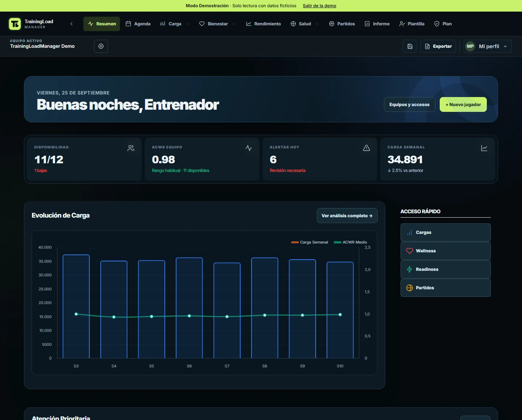Screen dimensions: 522x420
Task: Expand the Carga dropdown menu
Action: 187,24
